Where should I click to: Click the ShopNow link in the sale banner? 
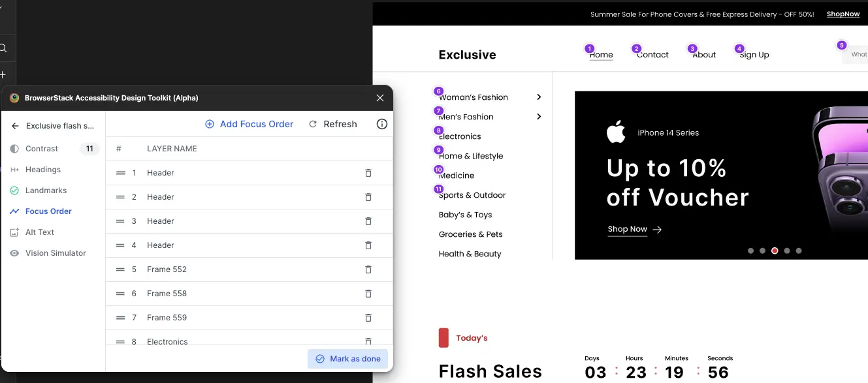click(843, 14)
